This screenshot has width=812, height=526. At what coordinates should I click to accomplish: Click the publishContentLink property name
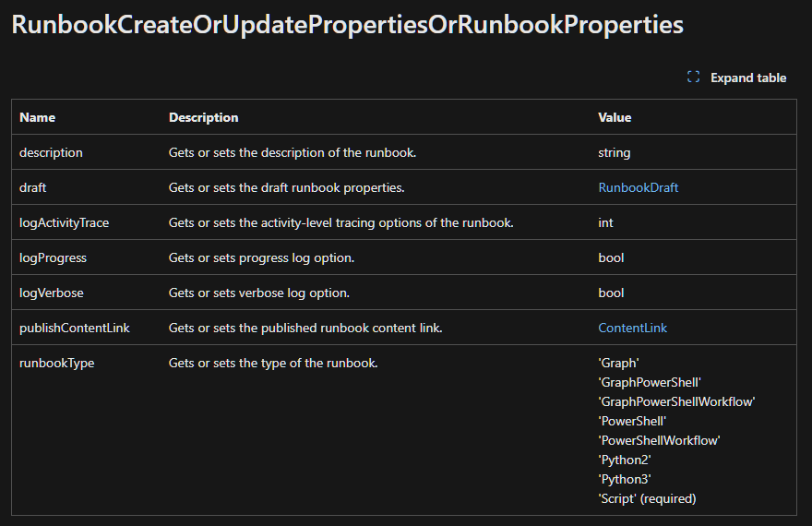(x=75, y=328)
